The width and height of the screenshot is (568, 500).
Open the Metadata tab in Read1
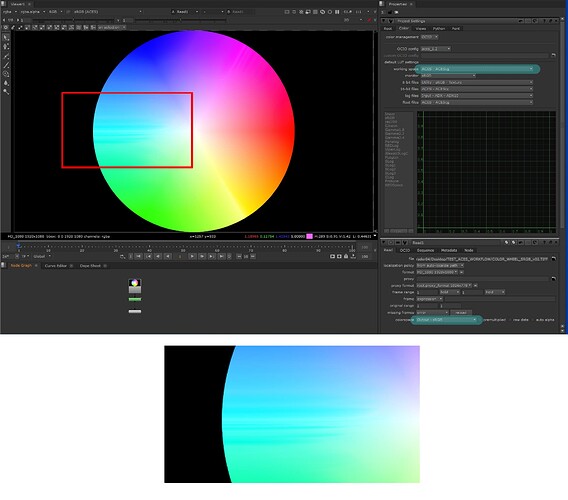(x=449, y=250)
